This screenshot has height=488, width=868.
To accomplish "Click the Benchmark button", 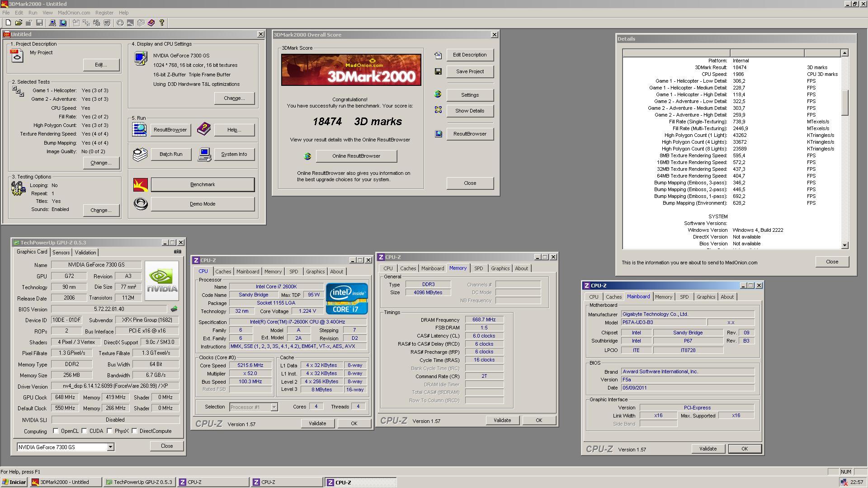I will (203, 184).
